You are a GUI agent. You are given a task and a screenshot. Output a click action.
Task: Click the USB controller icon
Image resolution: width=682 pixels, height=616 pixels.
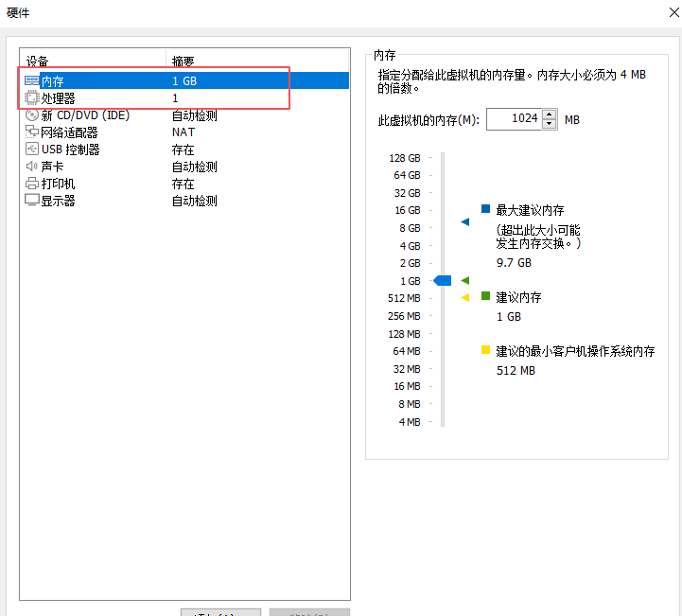click(31, 150)
